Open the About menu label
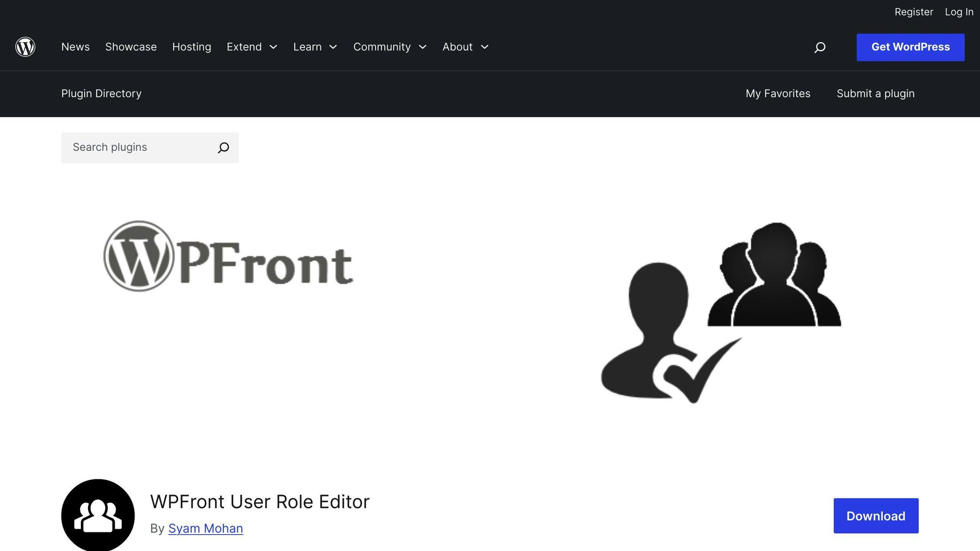Screen dimensions: 980x551 pos(457,47)
